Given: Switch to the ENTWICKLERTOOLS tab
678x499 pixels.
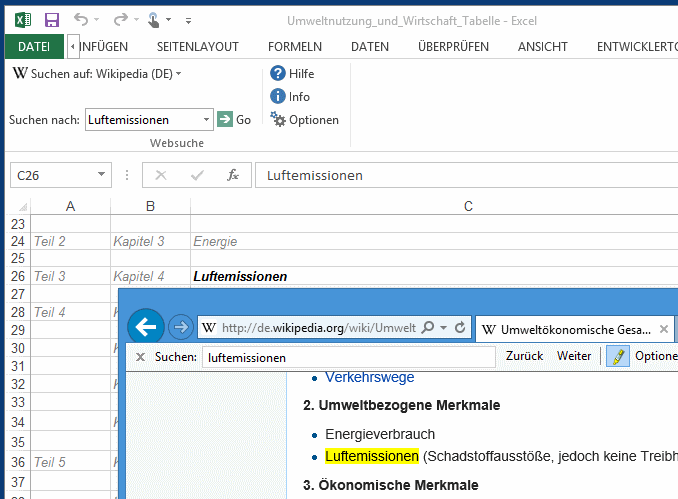Looking at the screenshot, I should 637,47.
